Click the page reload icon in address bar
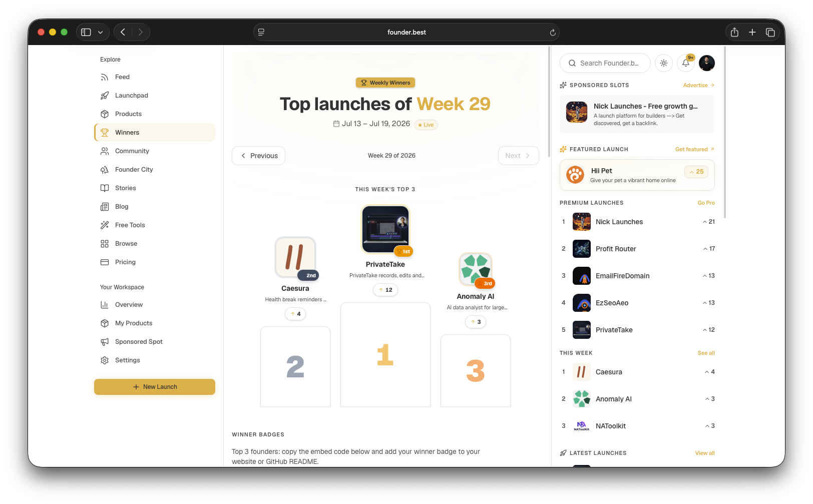Image resolution: width=813 pixels, height=504 pixels. pyautogui.click(x=553, y=33)
